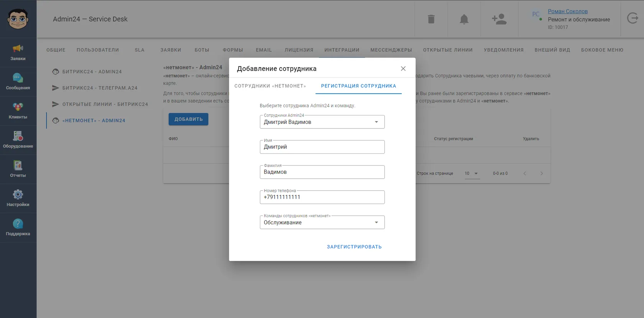
Task: Click the РС user avatar
Action: [x=536, y=14]
